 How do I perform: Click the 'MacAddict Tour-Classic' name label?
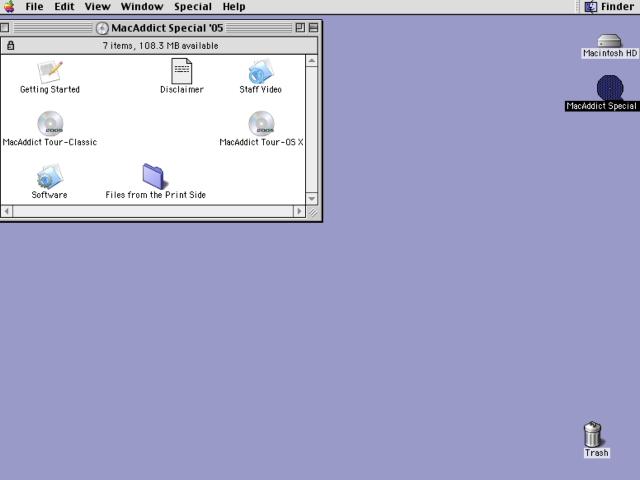click(x=50, y=142)
